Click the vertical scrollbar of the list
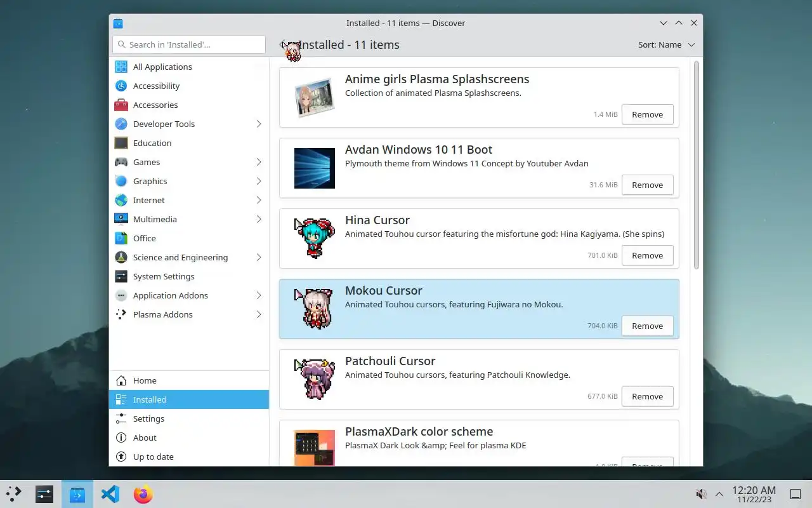This screenshot has width=812, height=508. (x=696, y=165)
